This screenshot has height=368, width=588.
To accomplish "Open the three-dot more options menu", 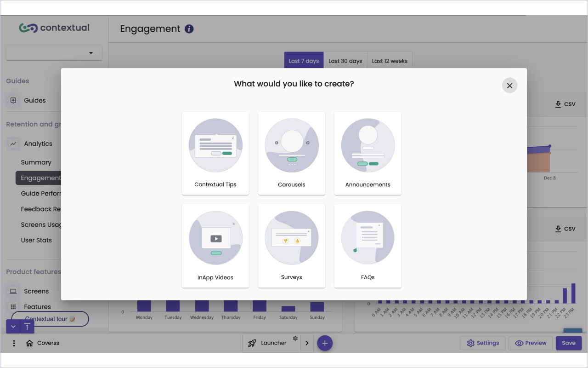I will coord(14,343).
